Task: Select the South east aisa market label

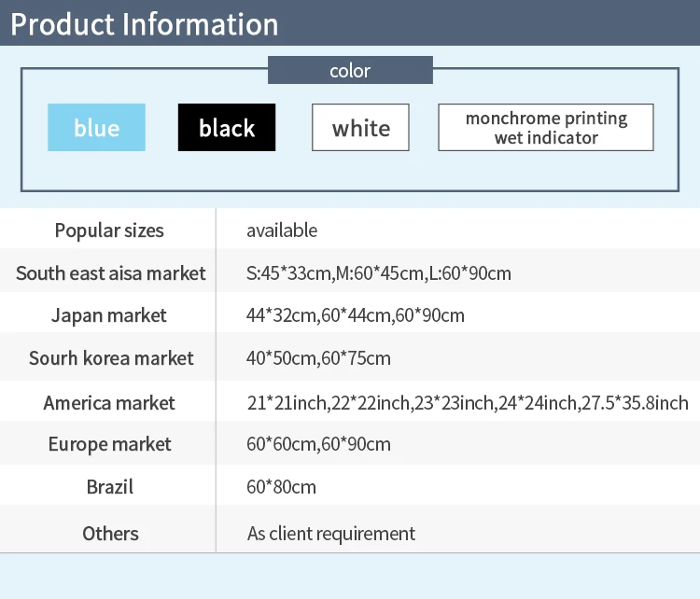Action: (110, 273)
